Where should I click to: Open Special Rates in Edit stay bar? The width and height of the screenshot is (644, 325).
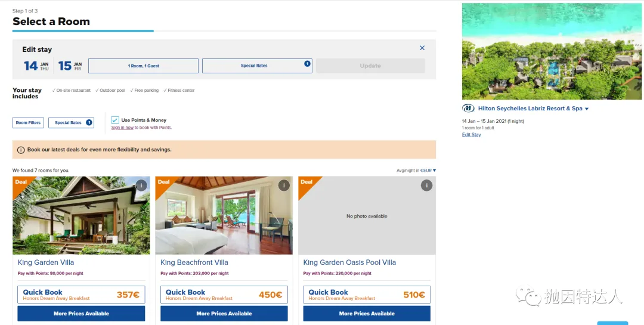point(257,66)
